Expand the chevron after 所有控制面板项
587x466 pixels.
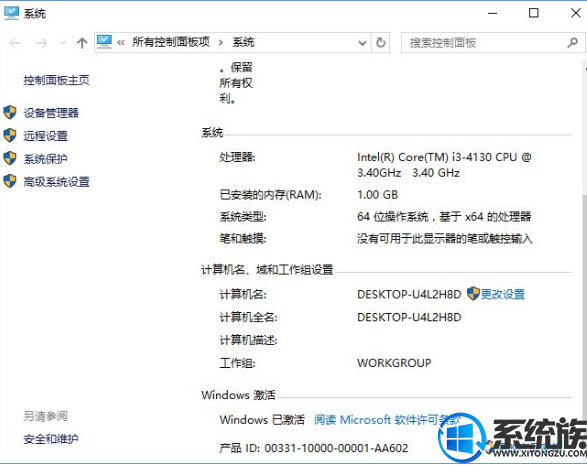point(221,43)
